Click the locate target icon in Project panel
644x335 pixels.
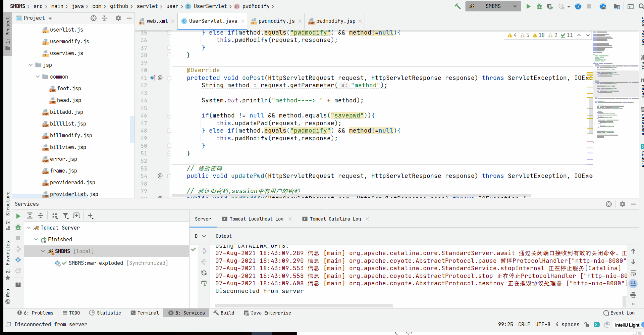(x=94, y=18)
